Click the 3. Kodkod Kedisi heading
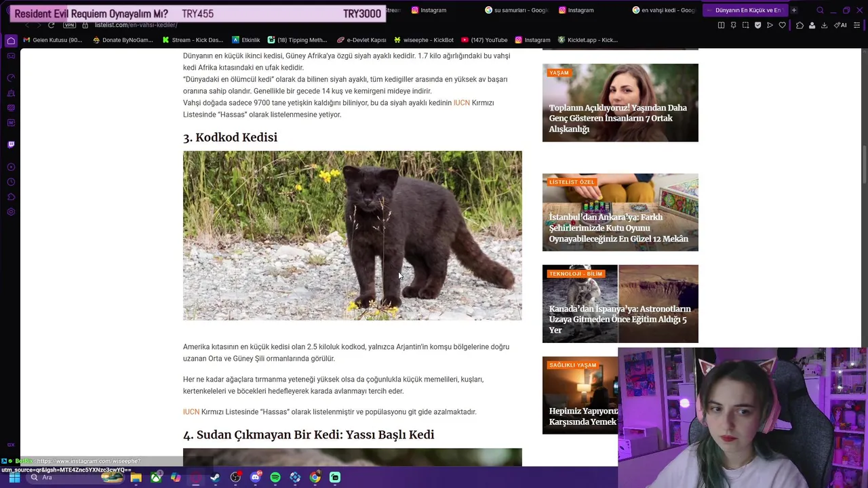Image resolution: width=868 pixels, height=488 pixels. click(230, 138)
